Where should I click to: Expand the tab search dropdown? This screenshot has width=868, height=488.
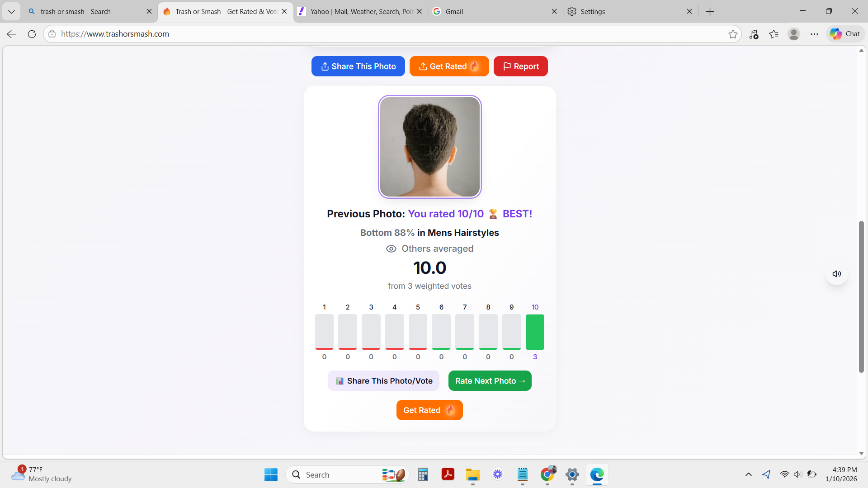point(11,12)
